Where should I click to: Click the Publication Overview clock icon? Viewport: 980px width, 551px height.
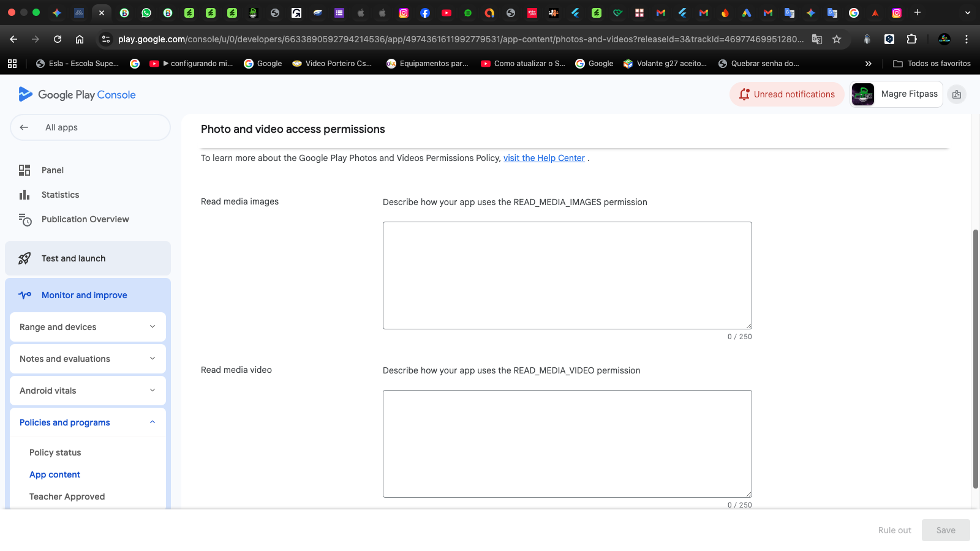25,220
